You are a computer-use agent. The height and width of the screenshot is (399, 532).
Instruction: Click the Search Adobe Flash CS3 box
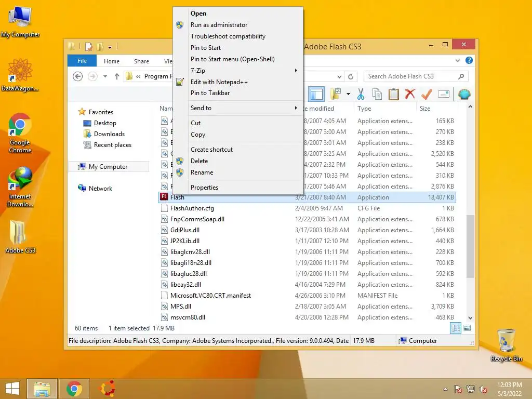(416, 76)
